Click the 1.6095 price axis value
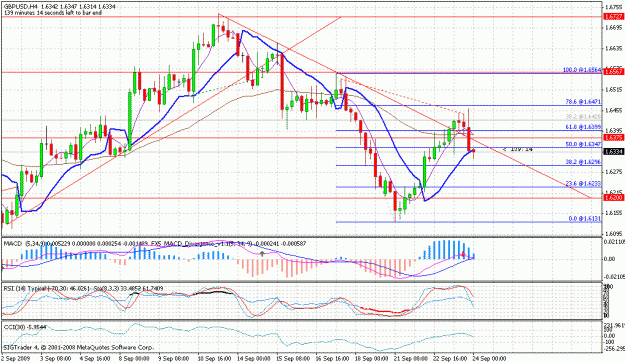 point(614,233)
